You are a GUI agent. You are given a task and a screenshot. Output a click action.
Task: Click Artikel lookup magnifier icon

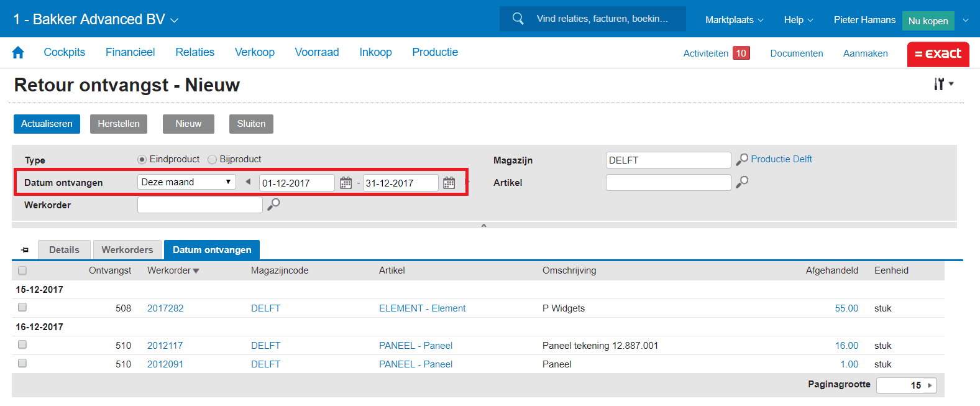[742, 182]
